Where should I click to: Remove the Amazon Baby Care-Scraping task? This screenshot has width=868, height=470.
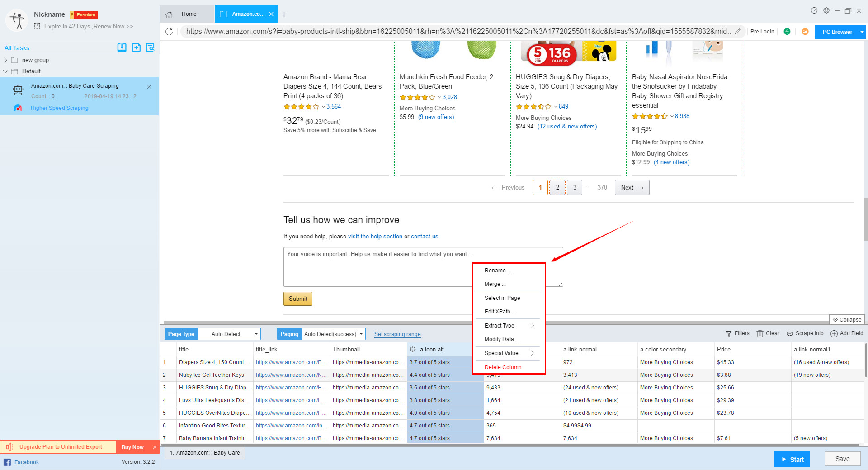[x=149, y=87]
